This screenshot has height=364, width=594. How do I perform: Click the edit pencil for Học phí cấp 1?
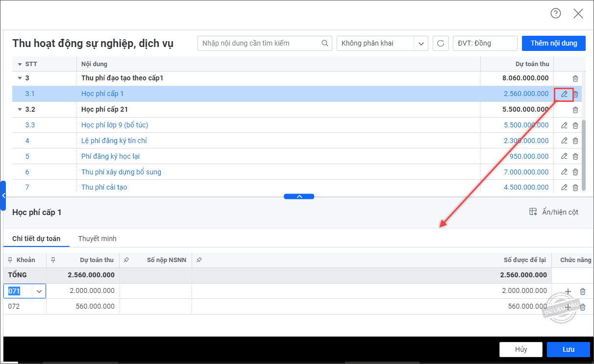(x=564, y=94)
